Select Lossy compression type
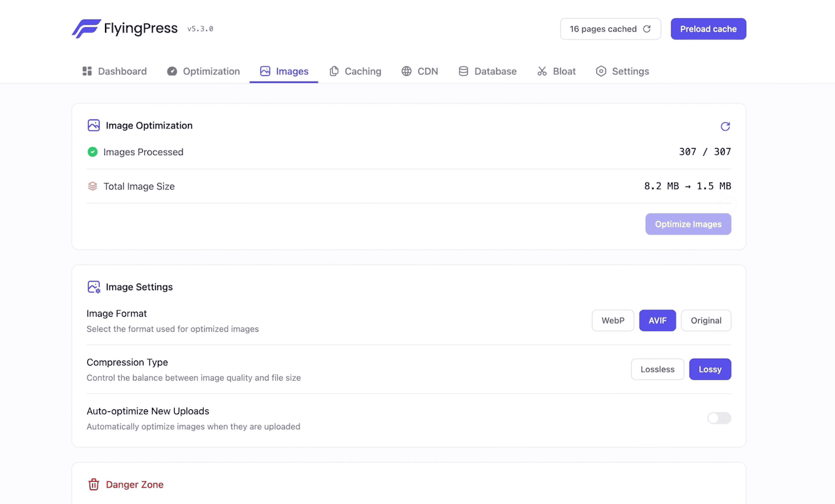 (x=710, y=370)
